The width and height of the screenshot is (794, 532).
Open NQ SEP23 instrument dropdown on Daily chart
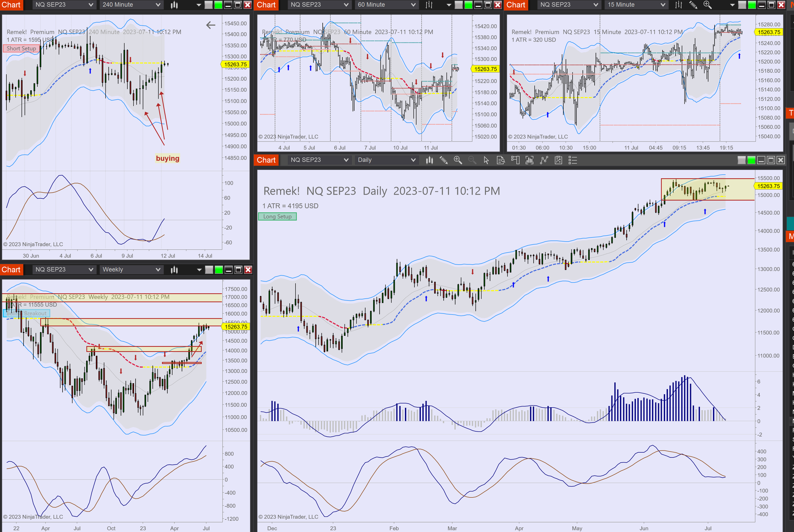coord(319,160)
